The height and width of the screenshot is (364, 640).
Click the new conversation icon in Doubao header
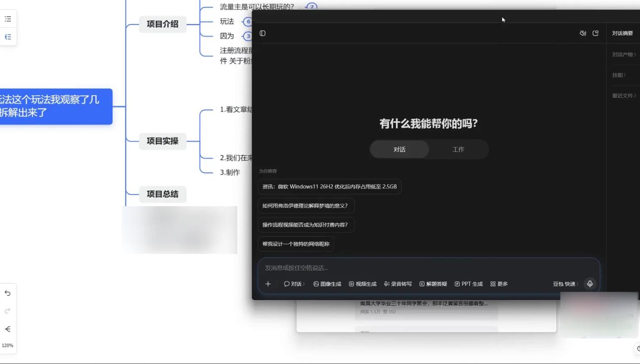tap(595, 33)
